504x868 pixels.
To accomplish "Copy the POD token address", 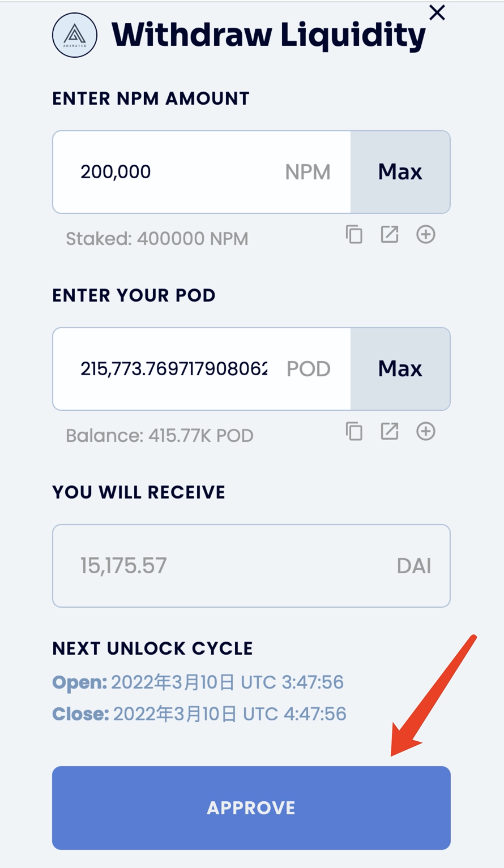I will click(354, 432).
